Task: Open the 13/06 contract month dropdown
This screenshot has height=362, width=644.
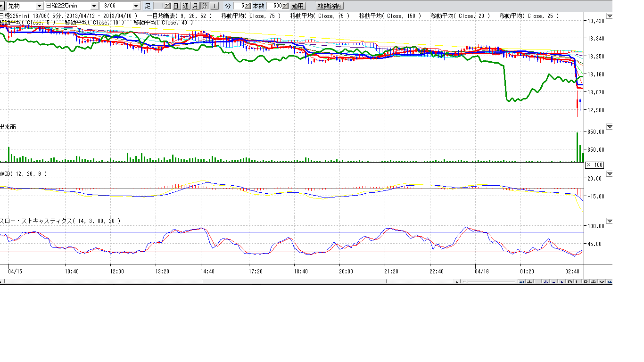Action: point(136,6)
